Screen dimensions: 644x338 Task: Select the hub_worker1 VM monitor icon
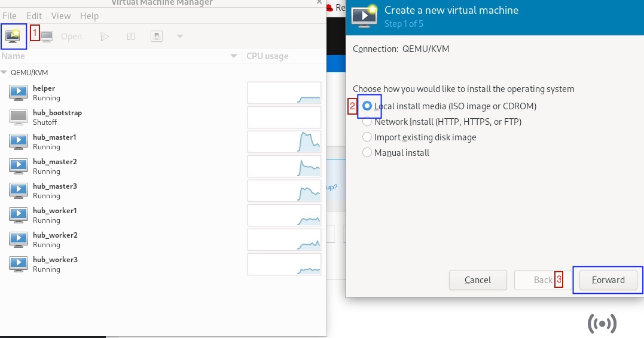[x=19, y=216]
